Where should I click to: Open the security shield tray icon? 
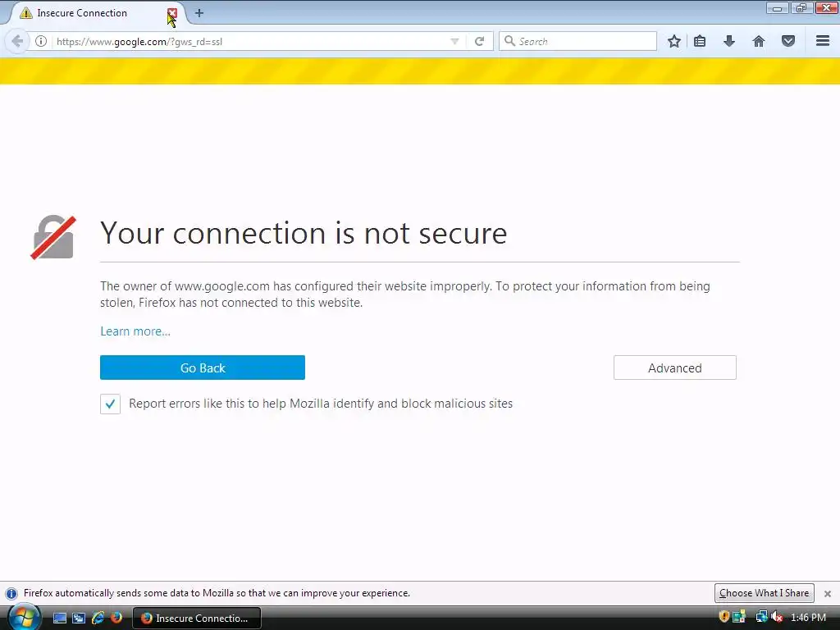tap(724, 617)
